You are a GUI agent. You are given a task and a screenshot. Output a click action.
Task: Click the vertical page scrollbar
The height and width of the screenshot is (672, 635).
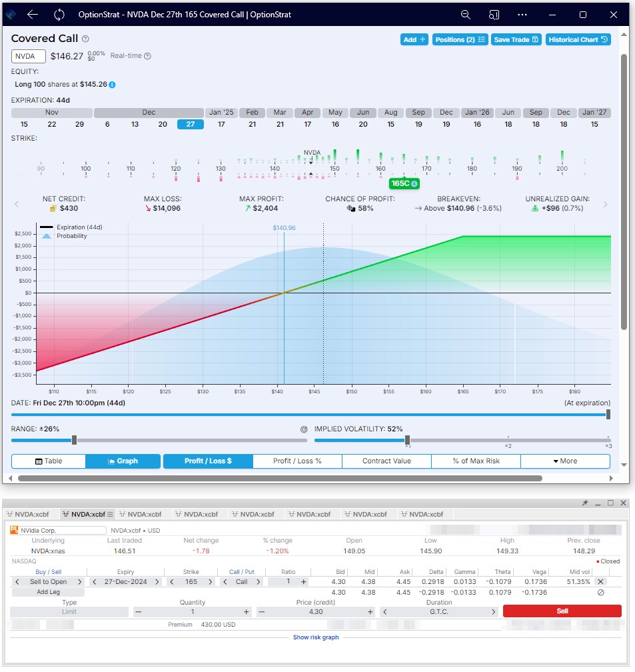tap(624, 192)
